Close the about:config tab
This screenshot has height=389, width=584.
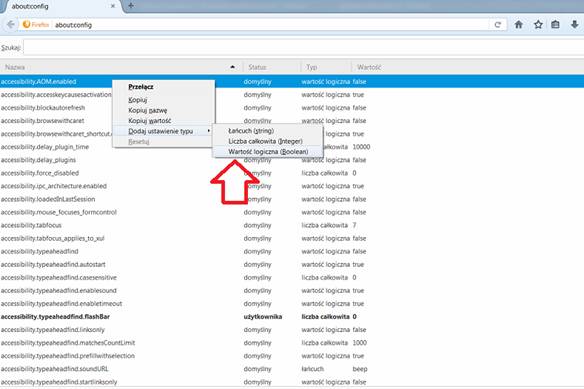point(113,6)
